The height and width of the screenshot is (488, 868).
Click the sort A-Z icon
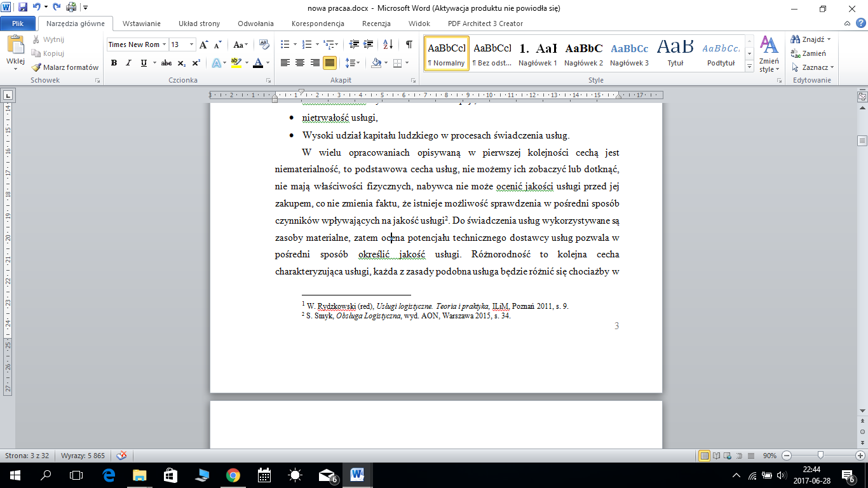pos(389,44)
